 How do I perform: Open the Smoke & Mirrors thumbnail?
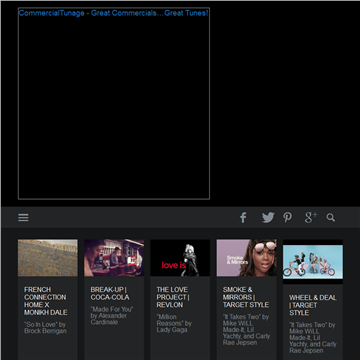point(246,258)
